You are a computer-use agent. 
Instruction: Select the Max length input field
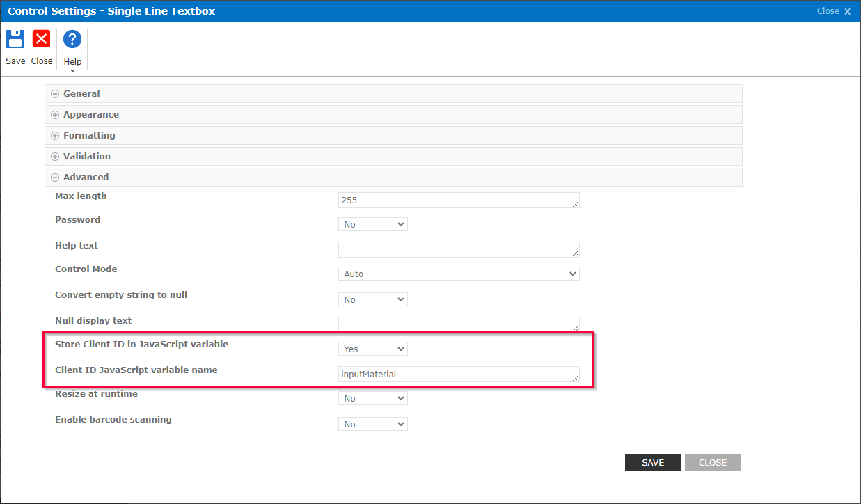[458, 200]
